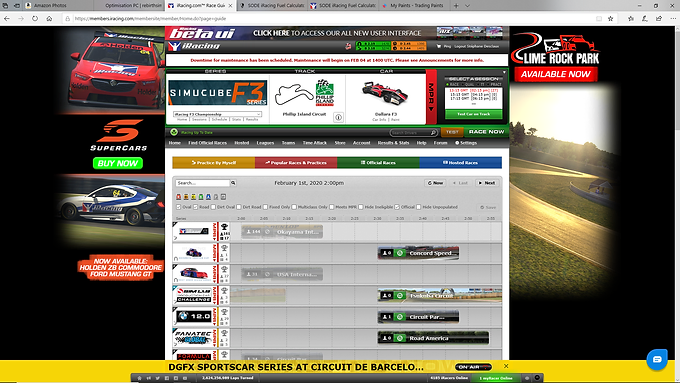
Task: Open the Leagues menu
Action: [265, 143]
